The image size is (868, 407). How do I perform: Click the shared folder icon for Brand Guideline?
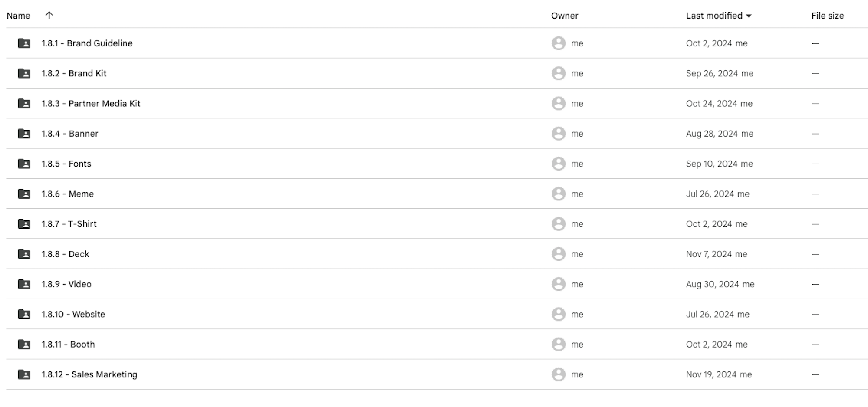pos(24,43)
